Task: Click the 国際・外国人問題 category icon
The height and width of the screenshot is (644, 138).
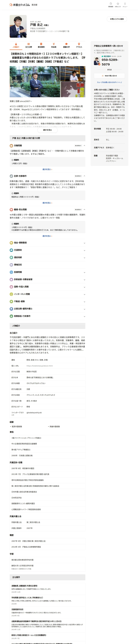Action: pyautogui.click(x=11, y=287)
